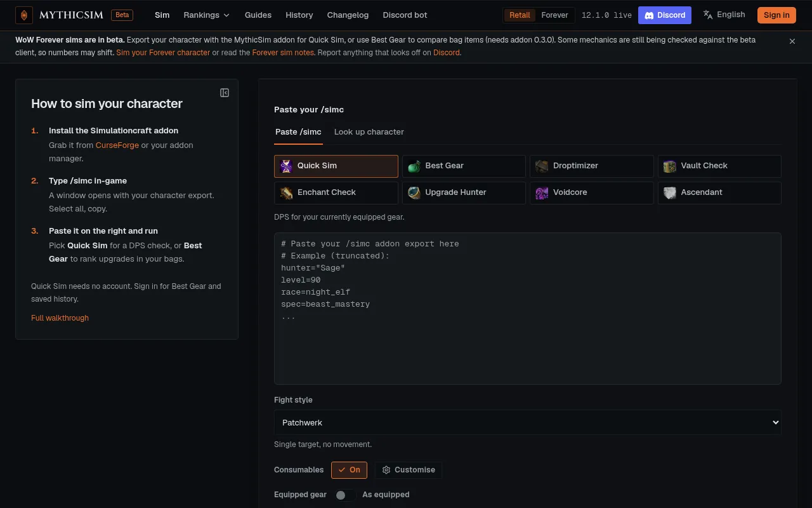Viewport: 812px width, 508px height.
Task: Open the Full walkthrough link
Action: pyautogui.click(x=60, y=318)
